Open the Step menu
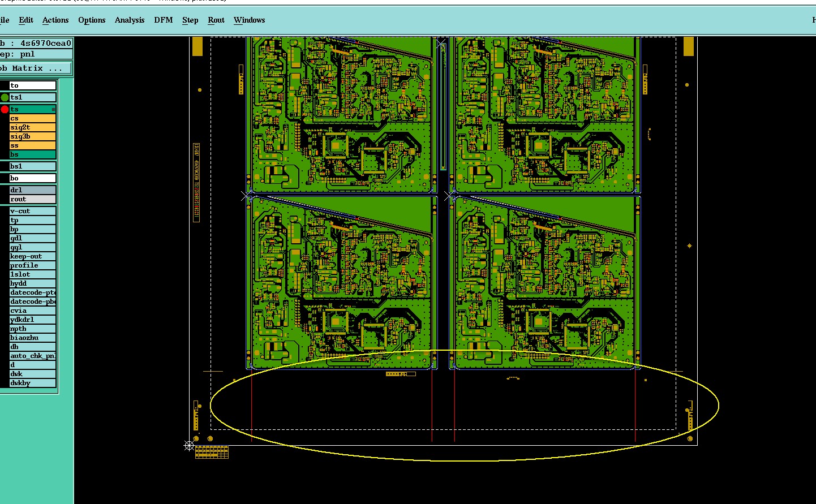 click(190, 20)
